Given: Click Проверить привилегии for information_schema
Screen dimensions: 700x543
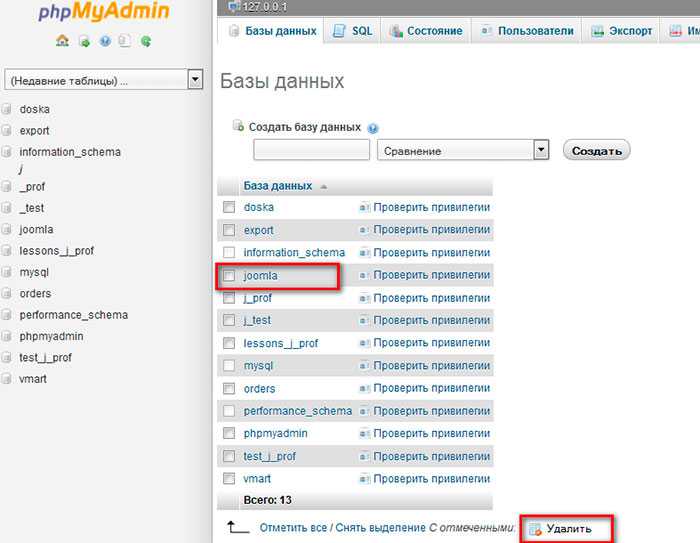Looking at the screenshot, I should [x=431, y=253].
